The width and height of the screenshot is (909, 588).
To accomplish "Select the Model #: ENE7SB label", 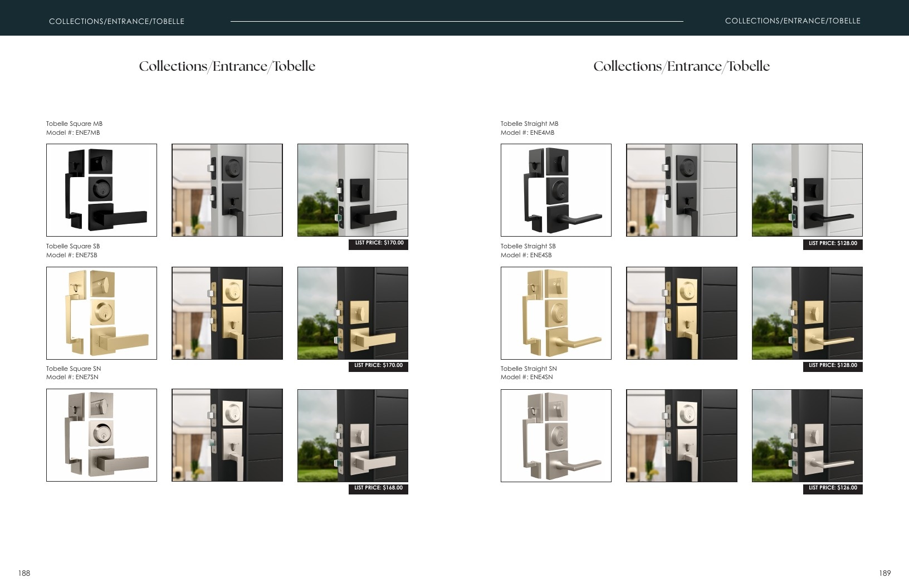I will pos(71,255).
